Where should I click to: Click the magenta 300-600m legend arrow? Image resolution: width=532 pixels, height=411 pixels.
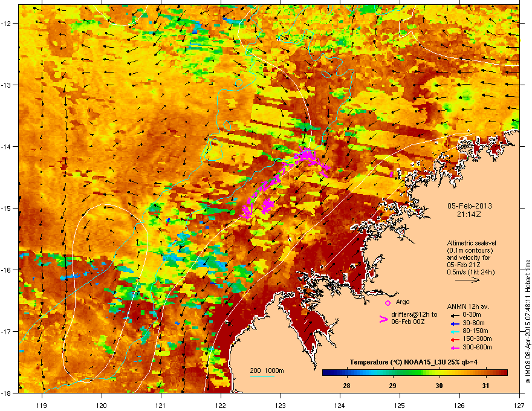[x=455, y=348]
